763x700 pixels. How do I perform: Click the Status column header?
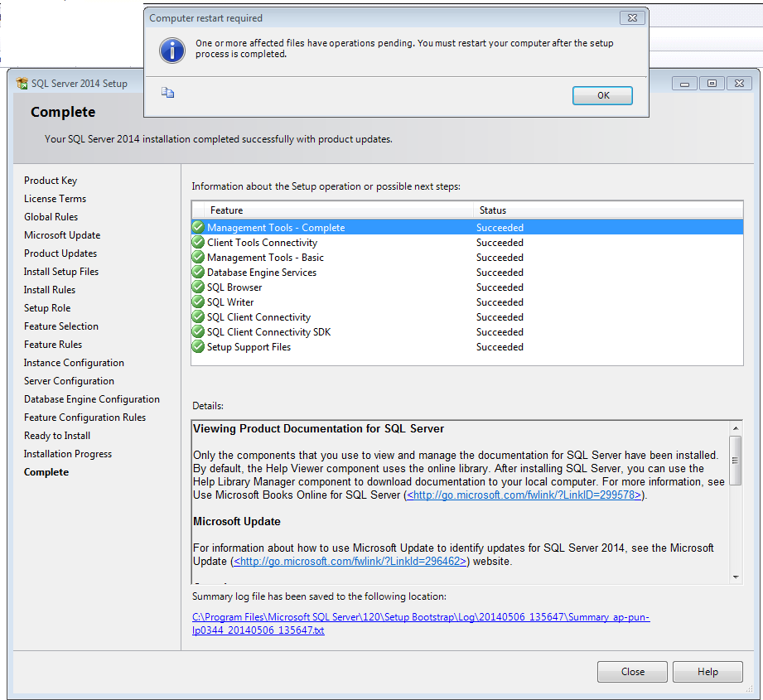(608, 210)
